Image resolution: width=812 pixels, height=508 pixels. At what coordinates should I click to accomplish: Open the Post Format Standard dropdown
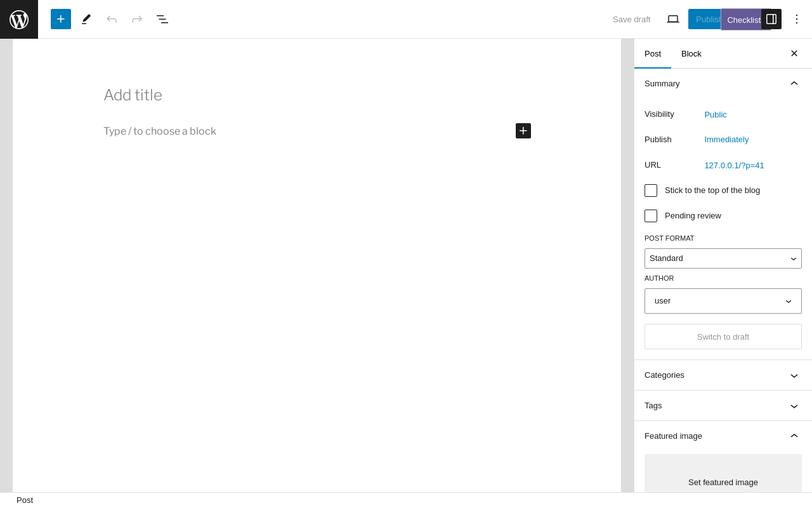(x=723, y=258)
